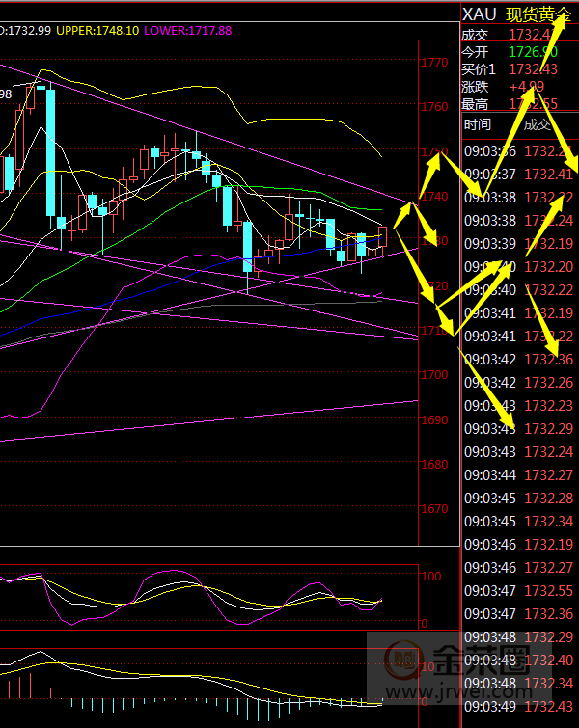Screen dimensions: 579x728
Task: Click the 现货黄金 title text
Action: point(538,14)
